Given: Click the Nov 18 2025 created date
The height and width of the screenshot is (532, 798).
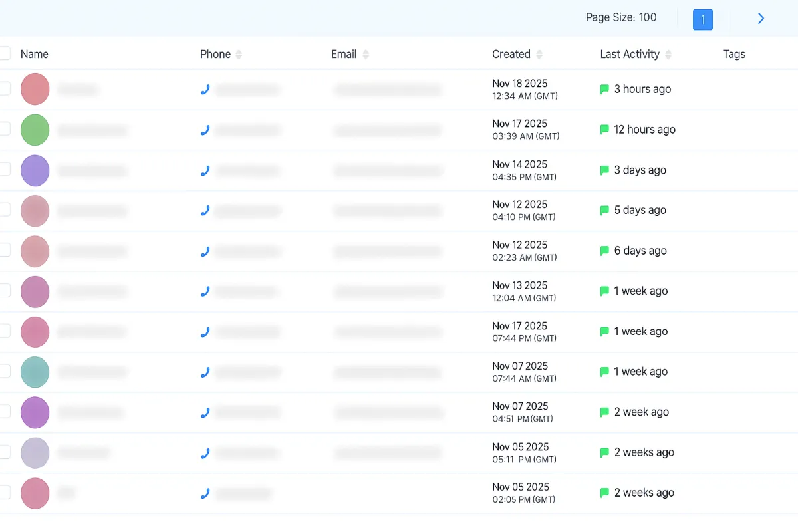Looking at the screenshot, I should (x=520, y=84).
